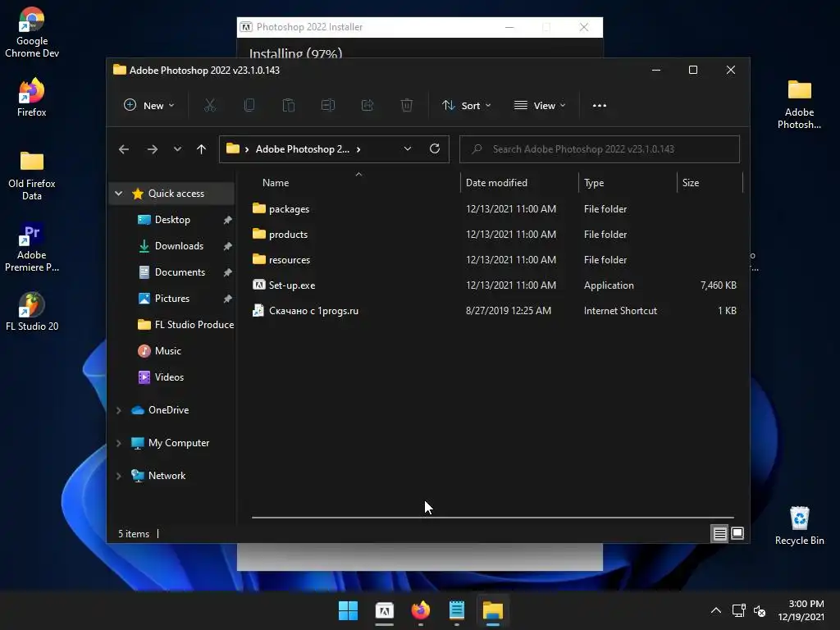Expand the Network tree node
The height and width of the screenshot is (630, 840).
[x=119, y=476]
